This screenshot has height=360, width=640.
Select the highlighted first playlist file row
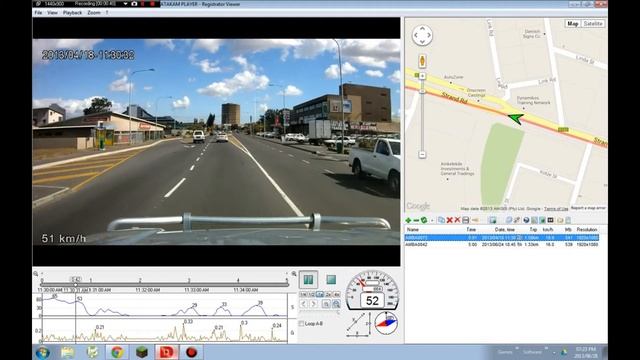pos(502,237)
